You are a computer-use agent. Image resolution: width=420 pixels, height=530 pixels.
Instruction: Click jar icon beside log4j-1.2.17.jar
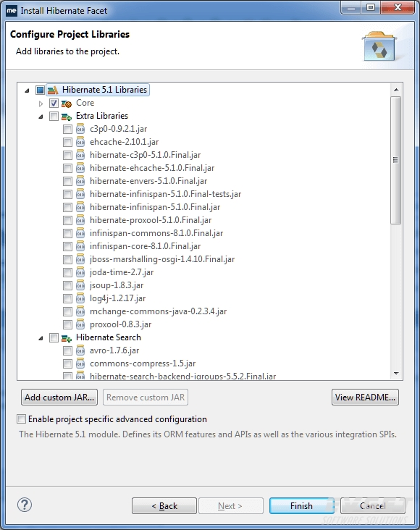click(80, 298)
